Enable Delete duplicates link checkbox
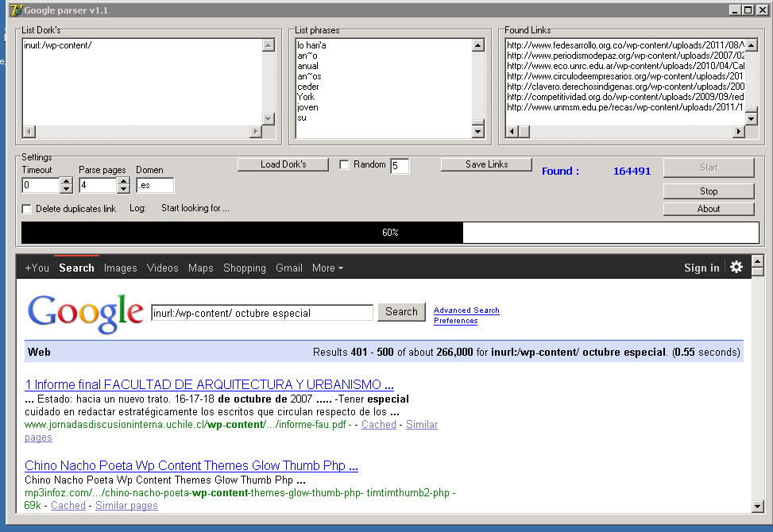The height and width of the screenshot is (532, 773). 27,209
